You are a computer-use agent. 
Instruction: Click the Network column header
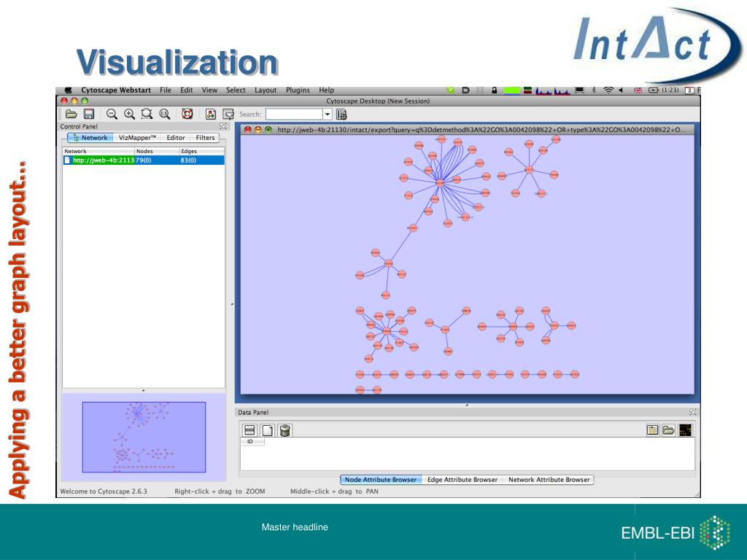pyautogui.click(x=98, y=151)
